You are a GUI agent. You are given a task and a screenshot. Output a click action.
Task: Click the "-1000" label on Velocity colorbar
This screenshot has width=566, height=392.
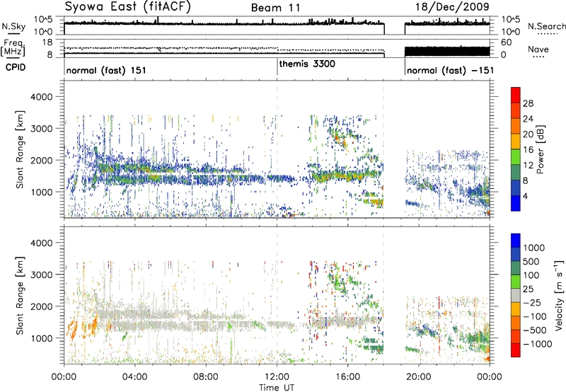point(537,344)
